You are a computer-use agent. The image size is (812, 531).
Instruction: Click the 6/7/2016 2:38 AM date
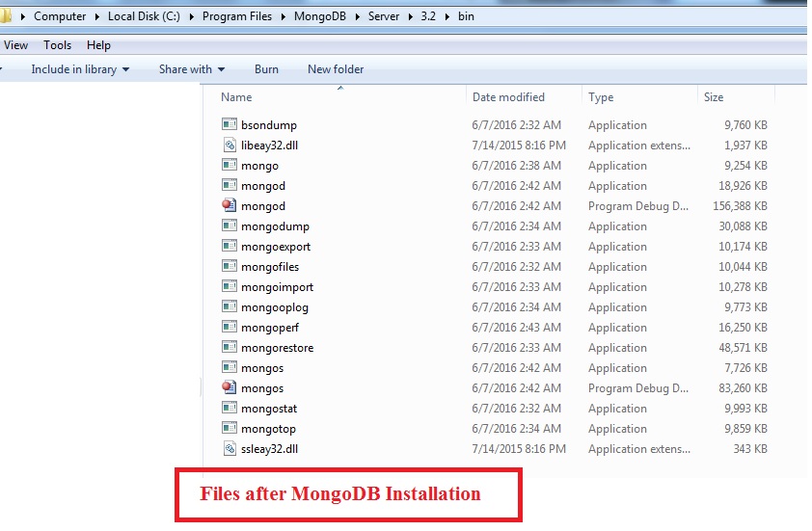(516, 165)
